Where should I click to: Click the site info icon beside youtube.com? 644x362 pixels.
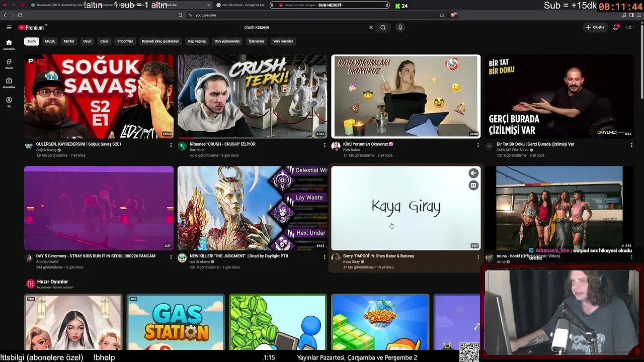coord(190,15)
